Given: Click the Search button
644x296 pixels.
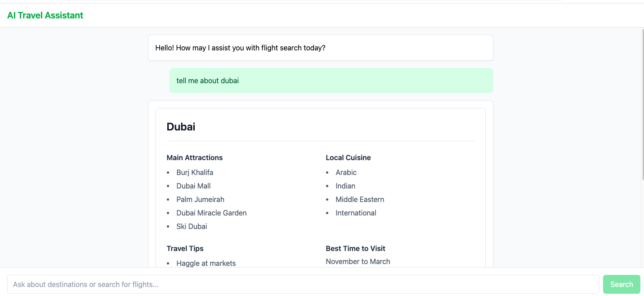Looking at the screenshot, I should pos(622,284).
